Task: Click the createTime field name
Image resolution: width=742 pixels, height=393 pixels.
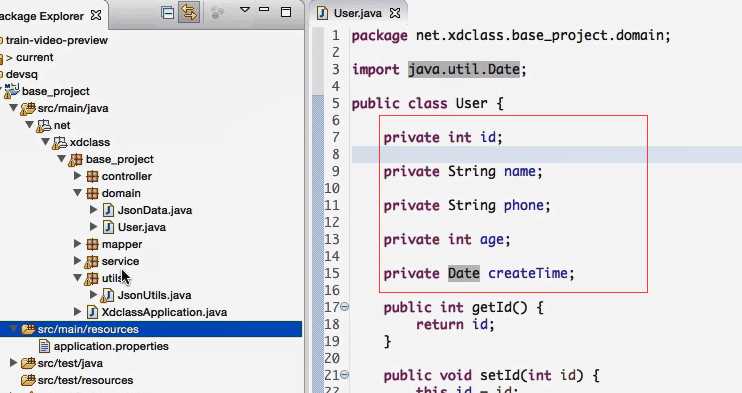Action: tap(527, 273)
